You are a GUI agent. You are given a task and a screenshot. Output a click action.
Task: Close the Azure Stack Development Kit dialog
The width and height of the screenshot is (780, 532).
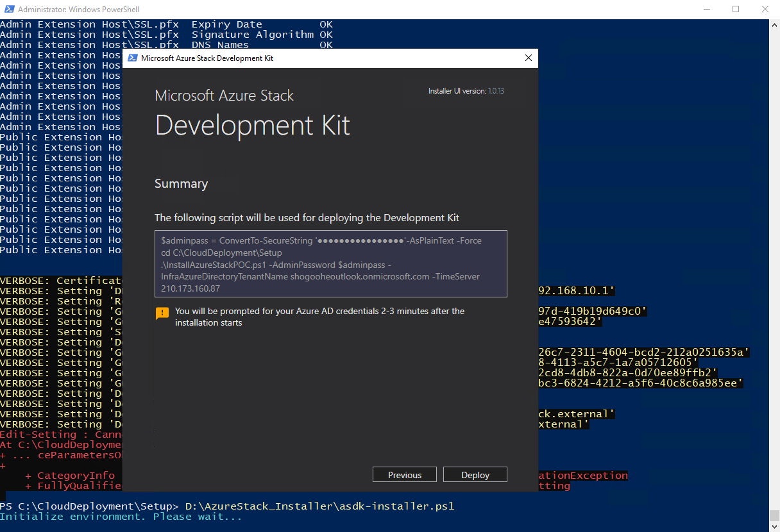coord(529,58)
